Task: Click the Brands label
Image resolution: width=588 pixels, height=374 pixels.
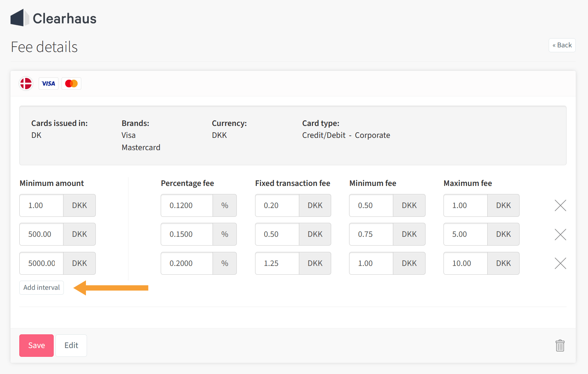Action: [135, 123]
